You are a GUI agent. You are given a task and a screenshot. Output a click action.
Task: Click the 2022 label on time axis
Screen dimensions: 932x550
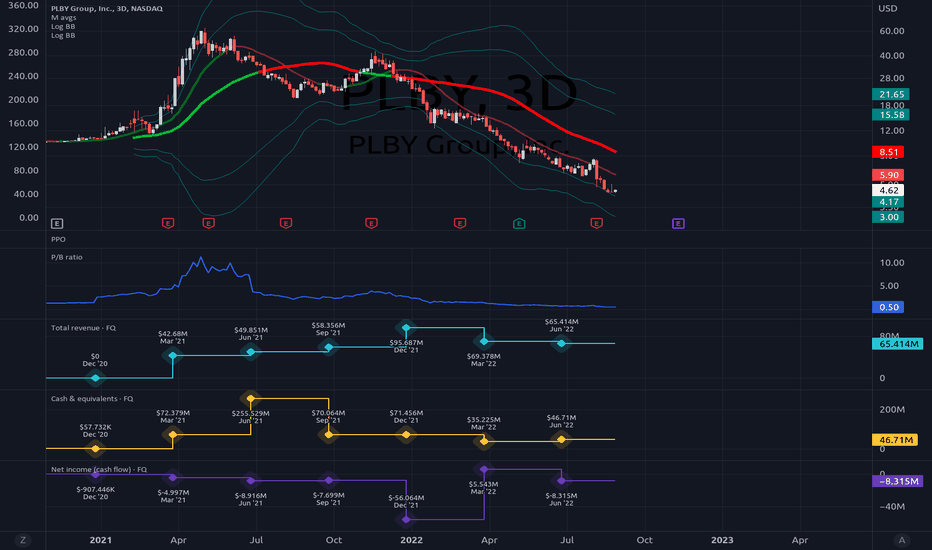pyautogui.click(x=411, y=540)
